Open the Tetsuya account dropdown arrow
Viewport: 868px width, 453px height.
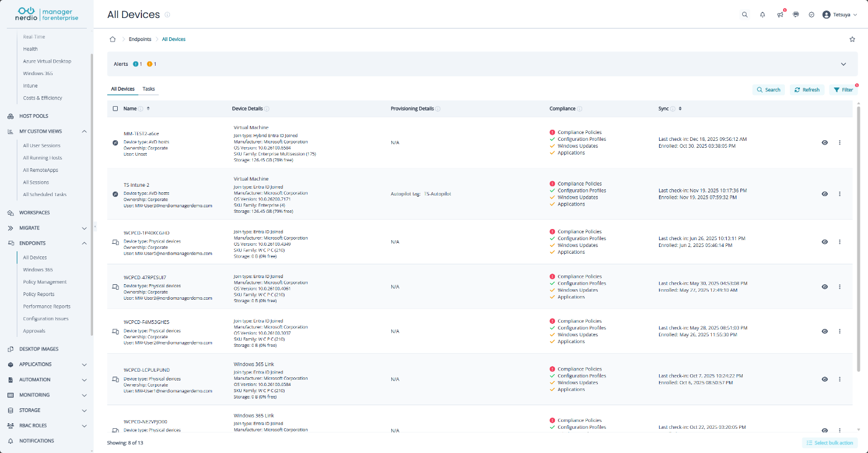pyautogui.click(x=856, y=15)
